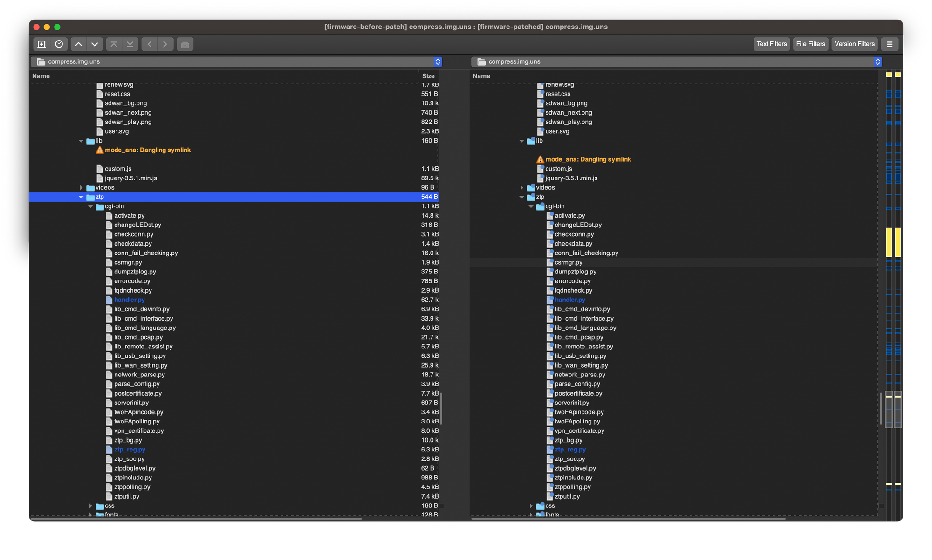Click the yellow change marker in overview bar

889,242
